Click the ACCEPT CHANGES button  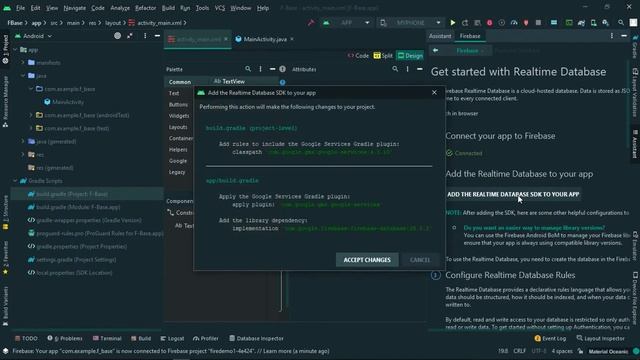coord(367,260)
